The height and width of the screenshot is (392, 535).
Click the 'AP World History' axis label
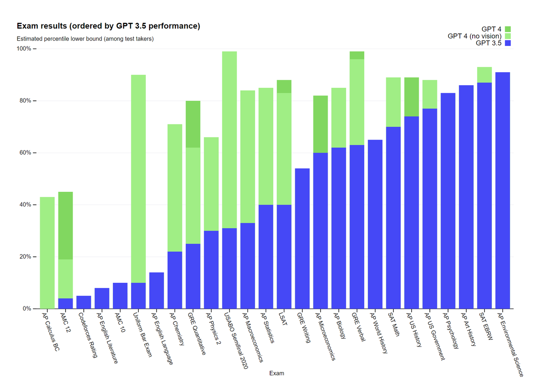point(379,332)
